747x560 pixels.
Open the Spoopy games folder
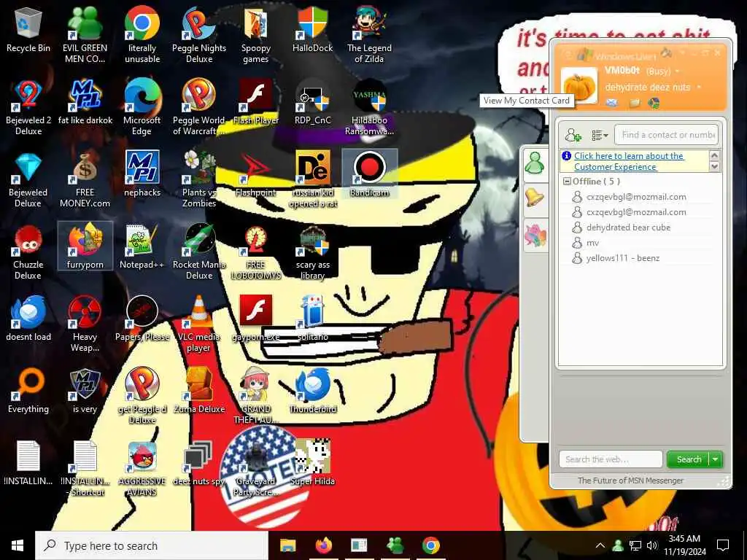pos(256,34)
